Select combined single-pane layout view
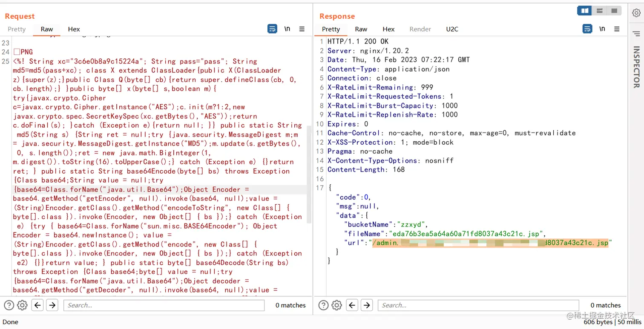The width and height of the screenshot is (644, 329). (x=614, y=11)
